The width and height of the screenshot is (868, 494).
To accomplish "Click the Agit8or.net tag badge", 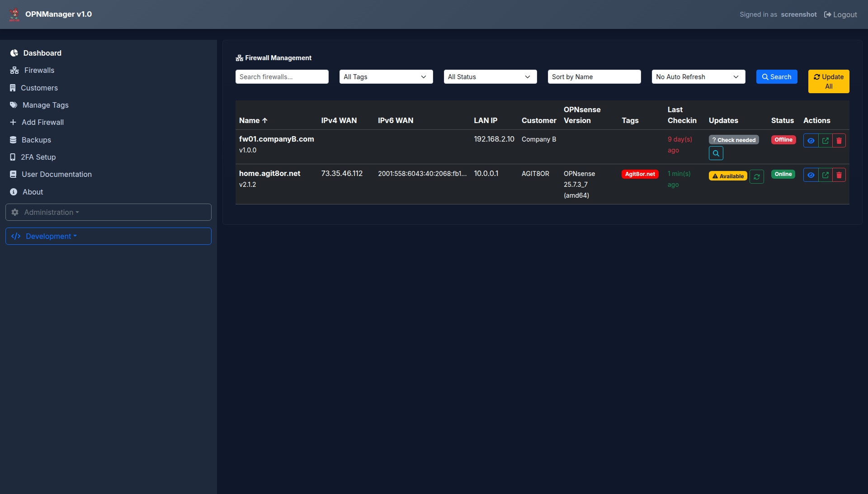I will coord(640,174).
